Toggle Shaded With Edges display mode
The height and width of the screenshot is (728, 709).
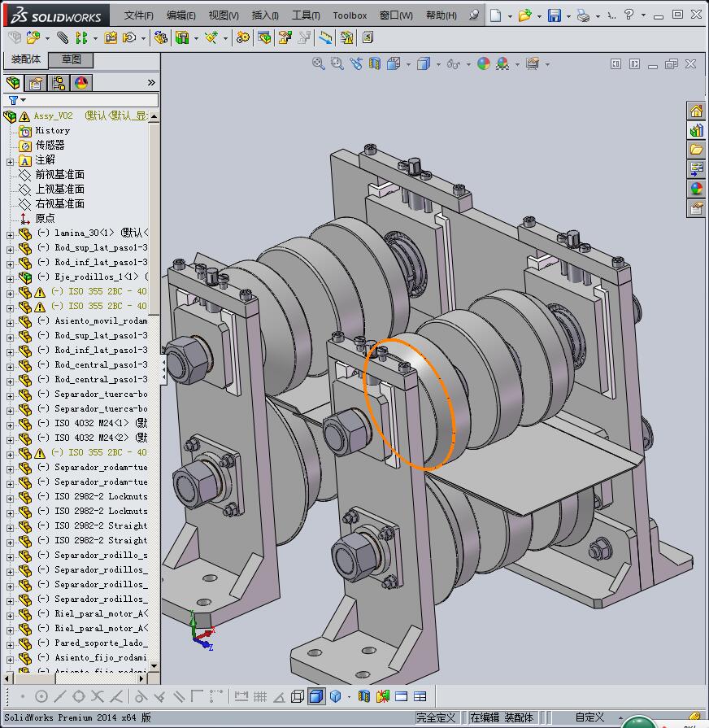pos(316,696)
